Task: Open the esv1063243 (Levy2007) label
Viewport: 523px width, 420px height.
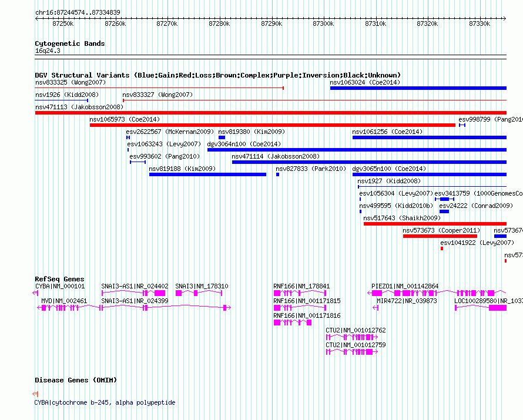Action: click(164, 144)
